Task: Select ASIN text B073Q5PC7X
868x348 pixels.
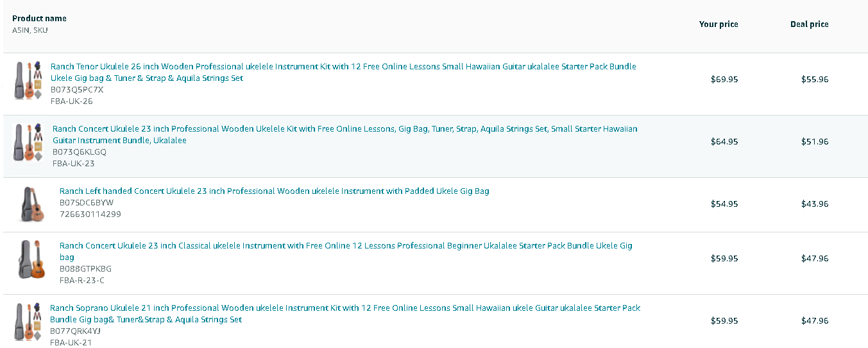Action: (77, 89)
